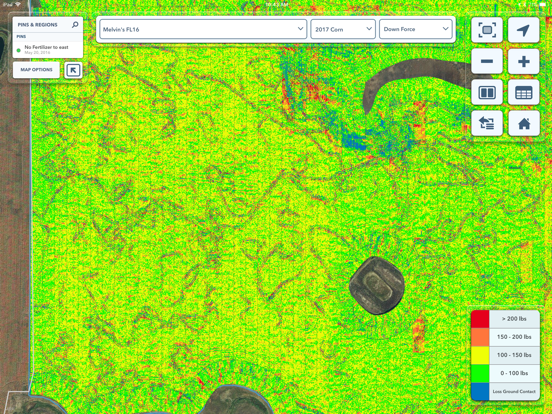
Task: Open the Melvin's FL16 field dropdown
Action: click(203, 29)
